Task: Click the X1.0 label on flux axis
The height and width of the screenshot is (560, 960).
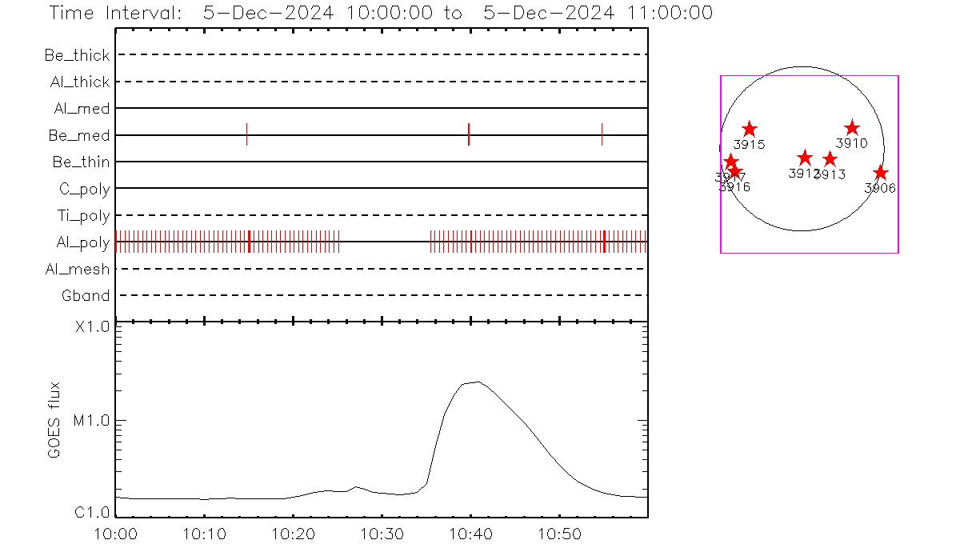Action: [92, 328]
